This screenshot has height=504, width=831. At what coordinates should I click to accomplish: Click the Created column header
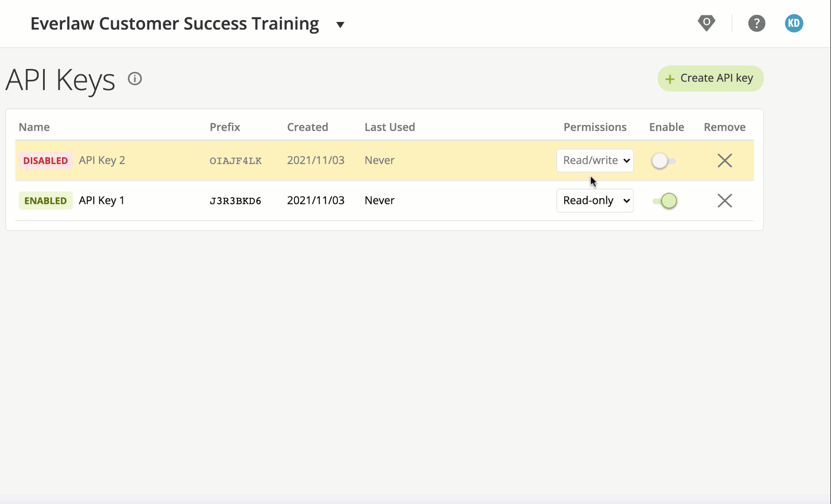point(307,127)
